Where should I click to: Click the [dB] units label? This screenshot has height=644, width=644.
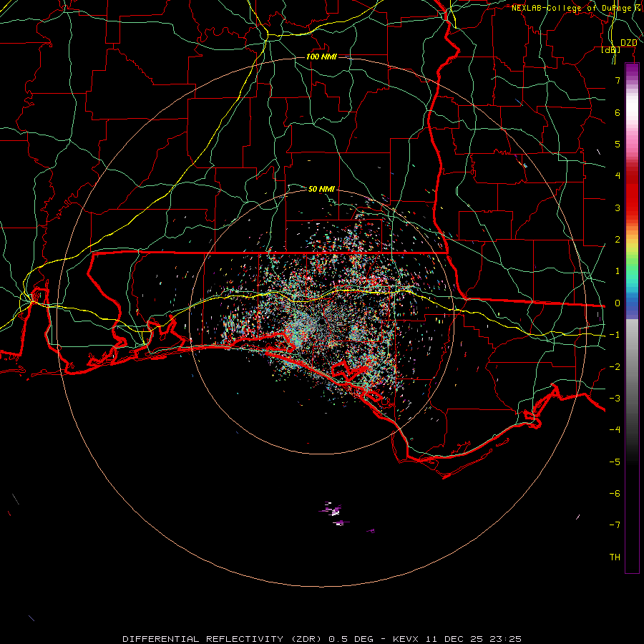pos(610,49)
